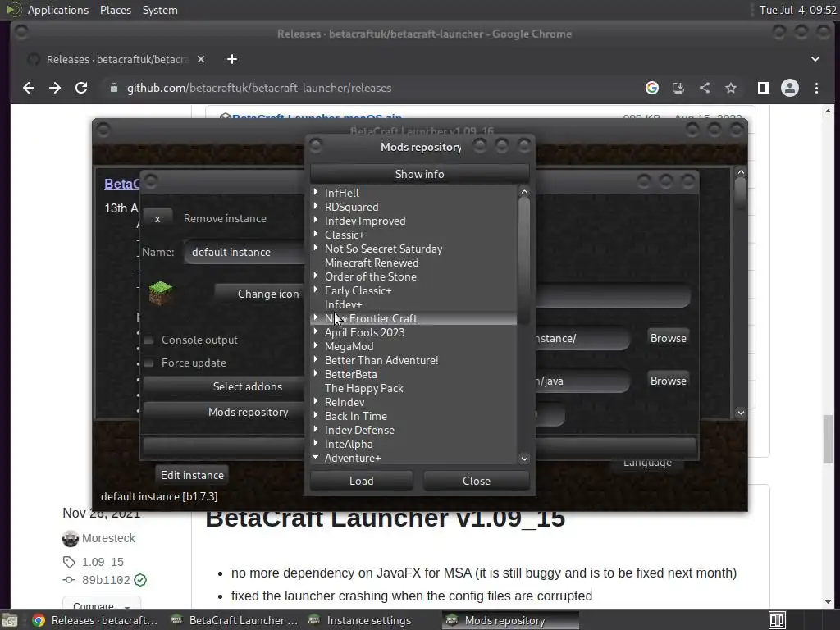Click Load in Mods repository
840x630 pixels.
click(x=362, y=481)
